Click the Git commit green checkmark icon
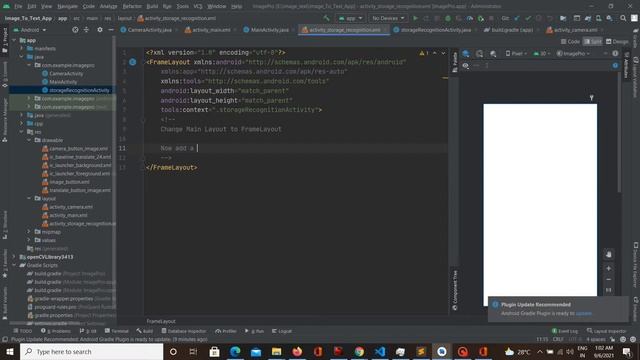640x360 pixels. (x=528, y=18)
